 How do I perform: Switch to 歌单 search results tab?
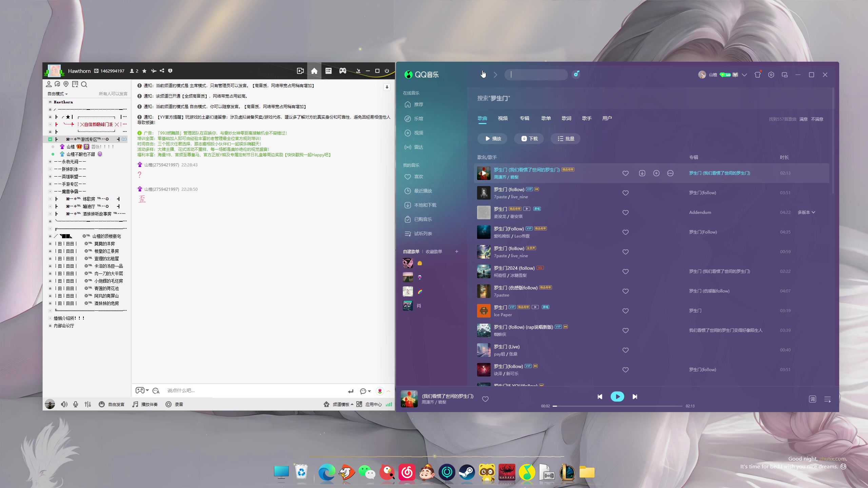(x=546, y=118)
